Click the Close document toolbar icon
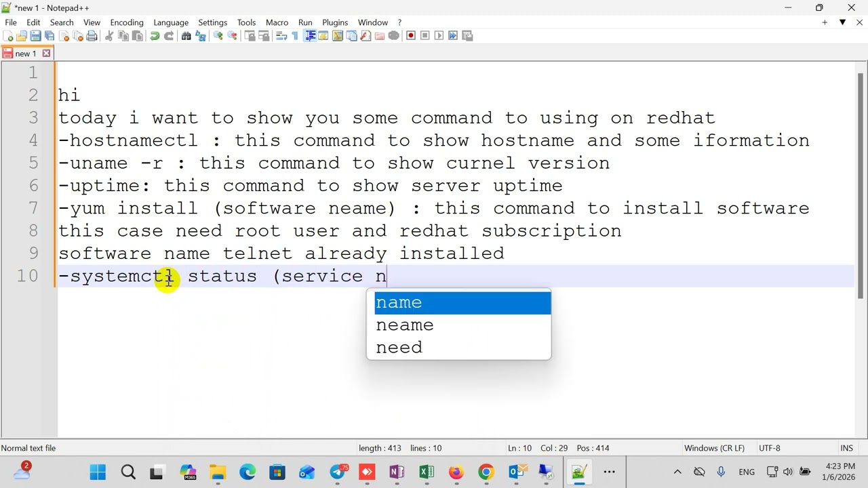 [64, 36]
